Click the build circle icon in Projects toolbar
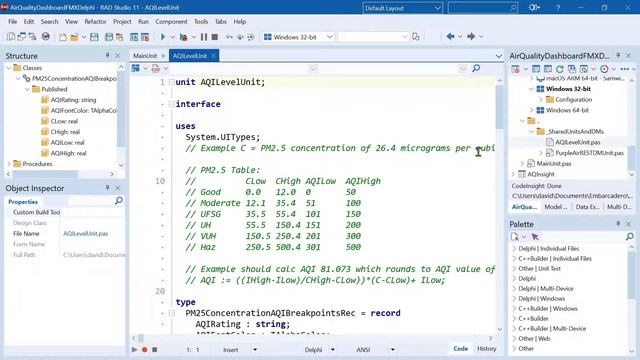640x360 pixels. (604, 69)
